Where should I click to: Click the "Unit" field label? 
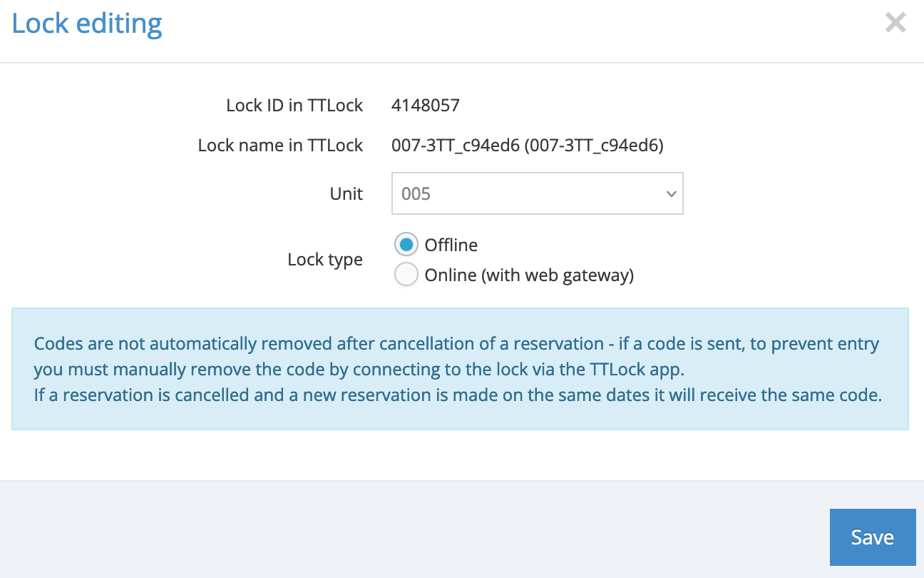click(x=346, y=194)
